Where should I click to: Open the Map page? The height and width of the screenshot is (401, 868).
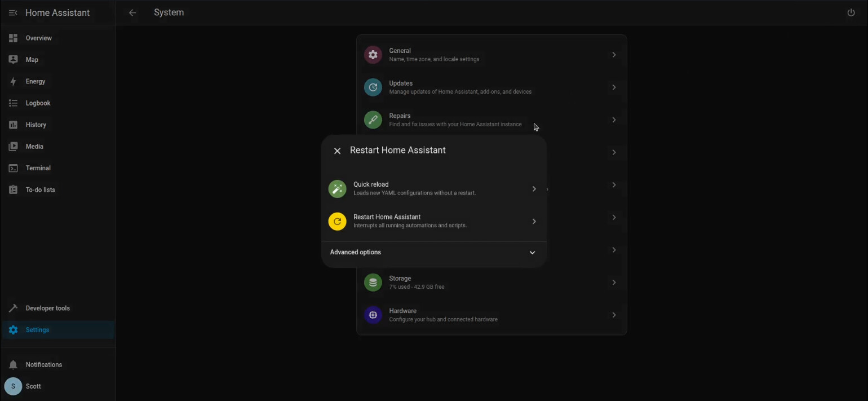[58, 60]
